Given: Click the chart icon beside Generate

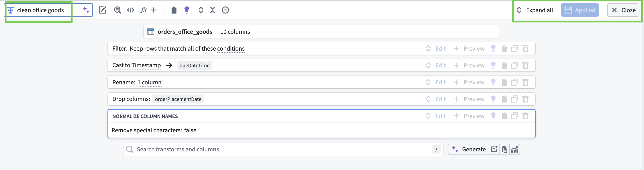Looking at the screenshot, I should (515, 149).
